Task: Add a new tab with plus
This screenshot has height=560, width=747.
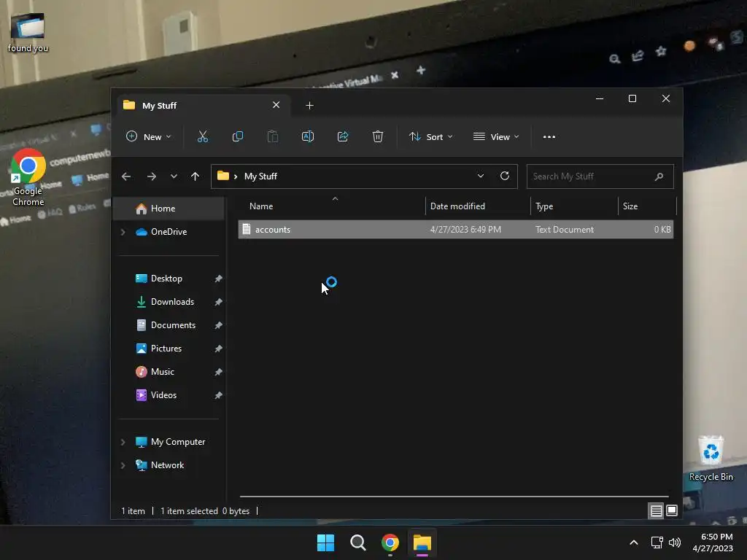Action: pyautogui.click(x=309, y=106)
